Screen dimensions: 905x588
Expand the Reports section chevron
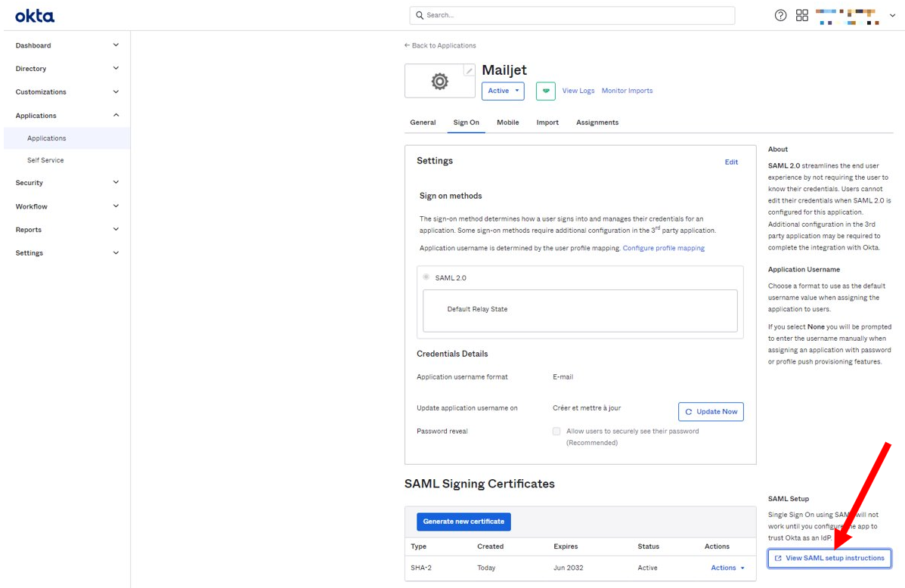click(x=116, y=229)
